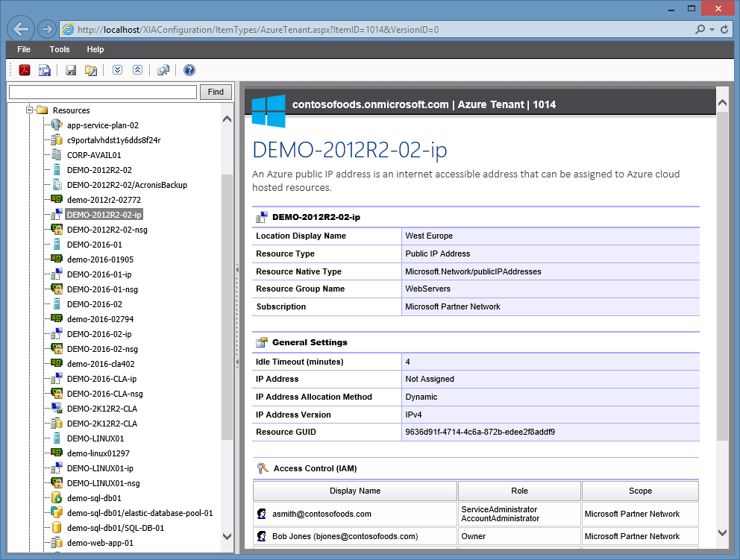The image size is (740, 560).
Task: Click the user icon beside asmith@contosofoods.com
Action: tap(261, 514)
